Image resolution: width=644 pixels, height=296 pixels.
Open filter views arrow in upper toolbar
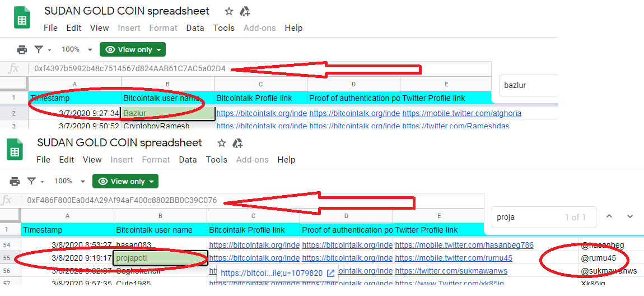click(50, 50)
